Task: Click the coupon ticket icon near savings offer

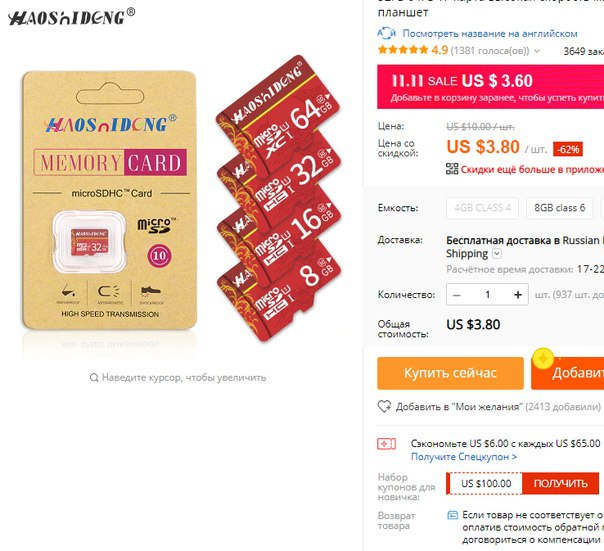Action: click(x=386, y=444)
